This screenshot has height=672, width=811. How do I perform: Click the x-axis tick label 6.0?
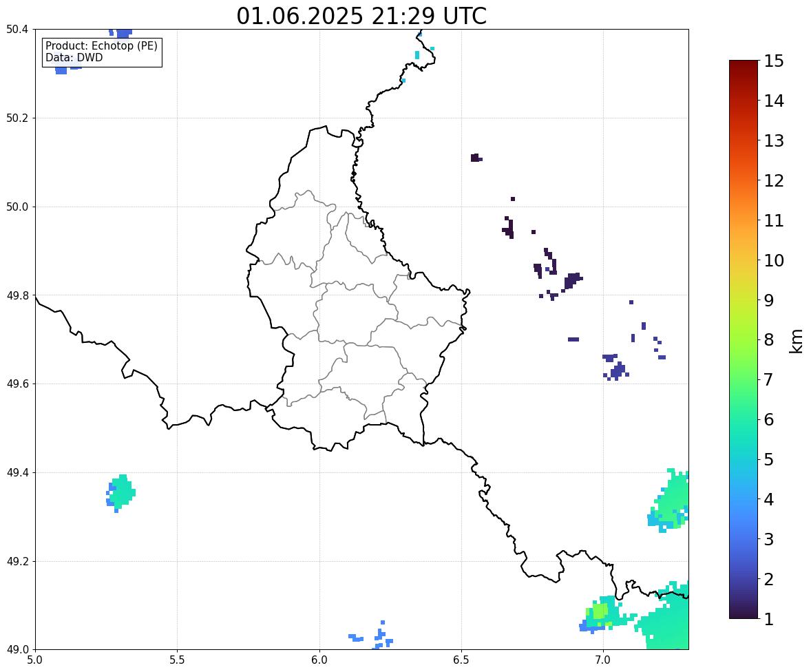tap(319, 660)
